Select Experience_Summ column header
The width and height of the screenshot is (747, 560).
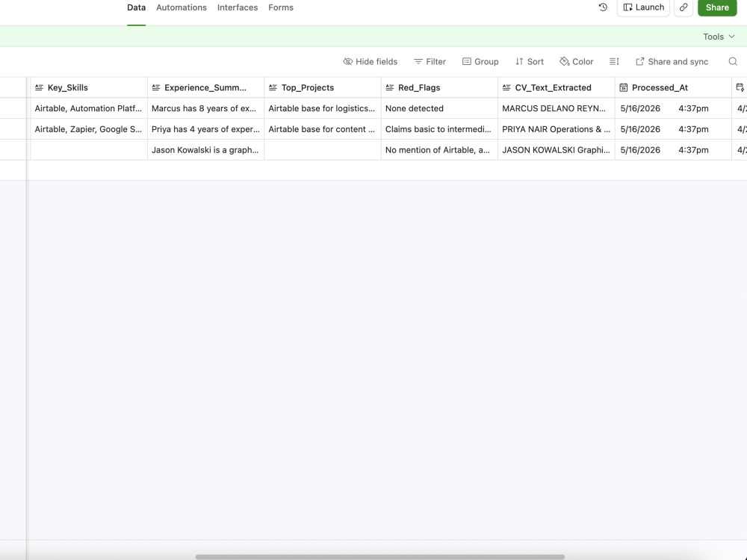(206, 87)
